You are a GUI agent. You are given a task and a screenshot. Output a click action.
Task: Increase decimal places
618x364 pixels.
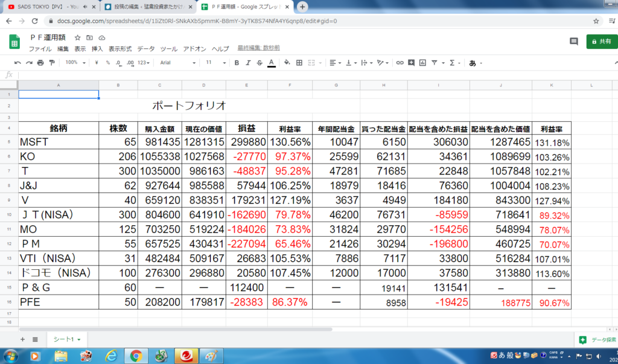[x=130, y=63]
